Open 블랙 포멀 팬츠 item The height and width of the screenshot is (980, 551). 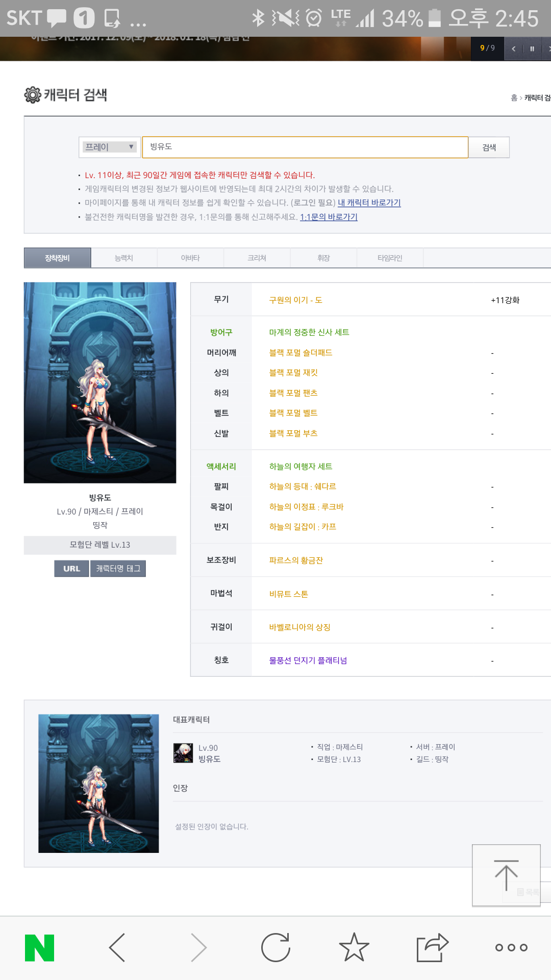click(x=293, y=393)
